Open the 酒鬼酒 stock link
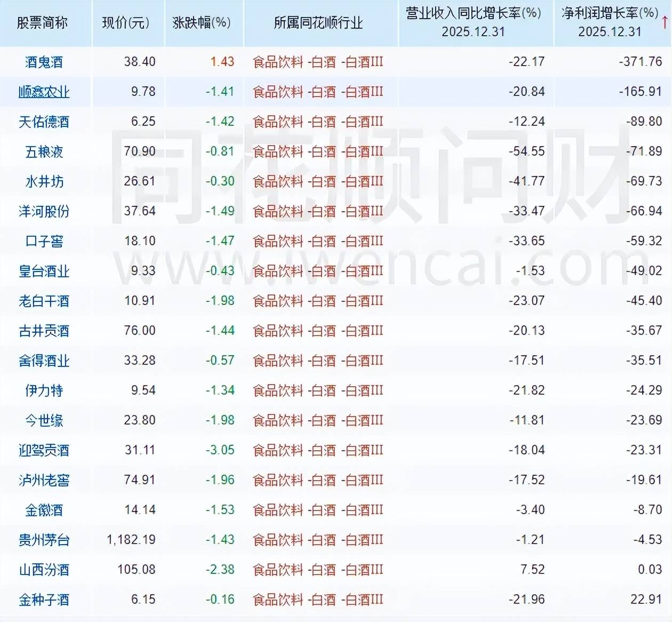The image size is (672, 622). point(44,62)
